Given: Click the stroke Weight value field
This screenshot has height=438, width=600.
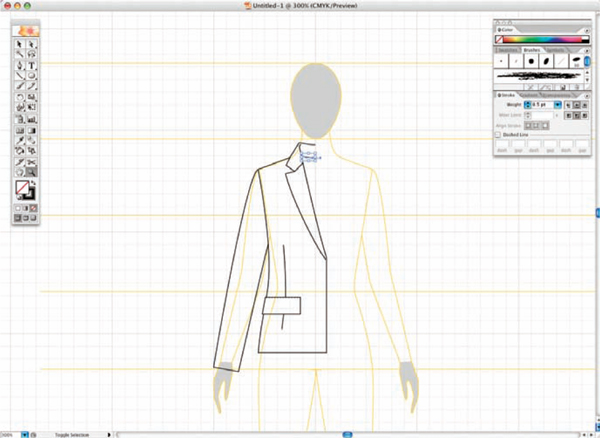Looking at the screenshot, I should click(543, 104).
